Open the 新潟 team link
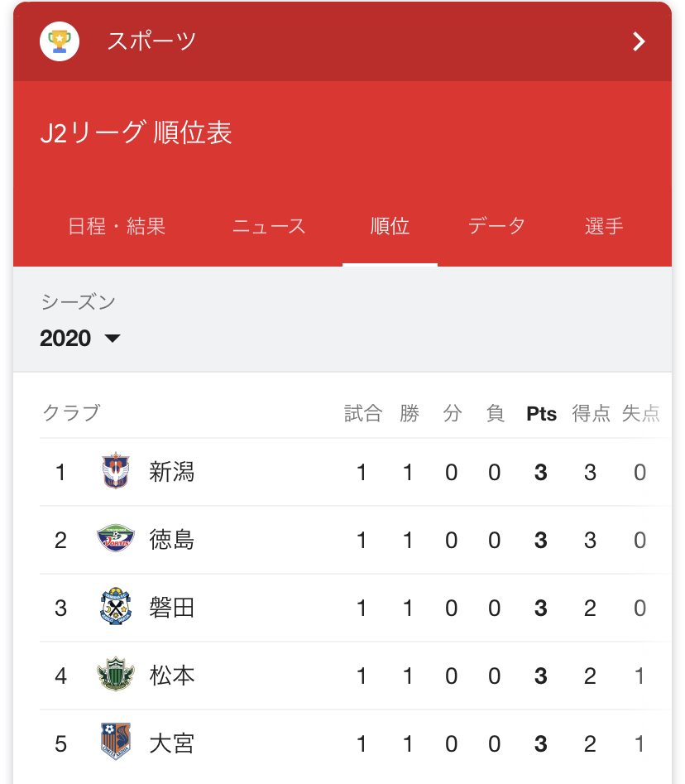 click(x=172, y=472)
